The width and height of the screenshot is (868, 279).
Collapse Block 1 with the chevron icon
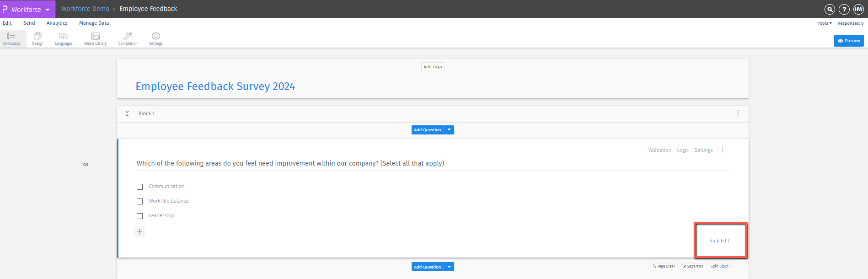(x=127, y=113)
